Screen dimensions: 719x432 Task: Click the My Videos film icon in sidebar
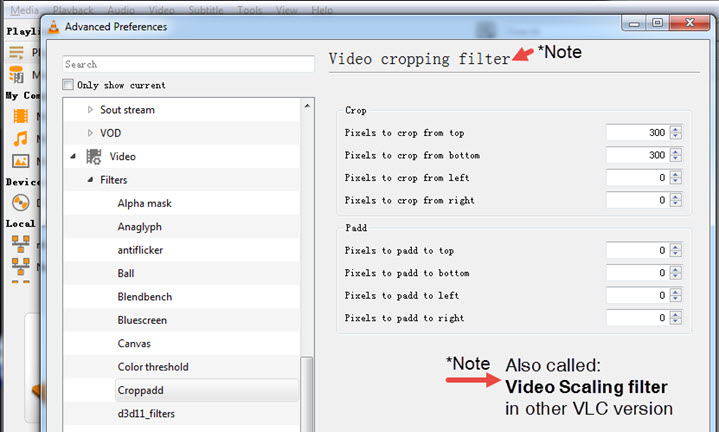pyautogui.click(x=21, y=116)
